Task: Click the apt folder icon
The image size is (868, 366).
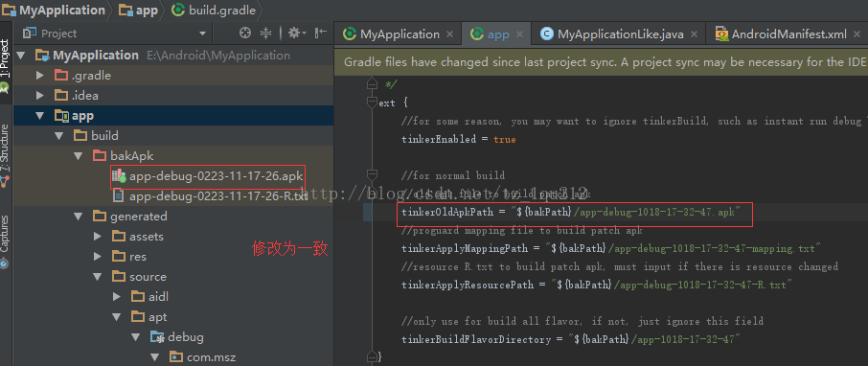Action: coord(138,317)
